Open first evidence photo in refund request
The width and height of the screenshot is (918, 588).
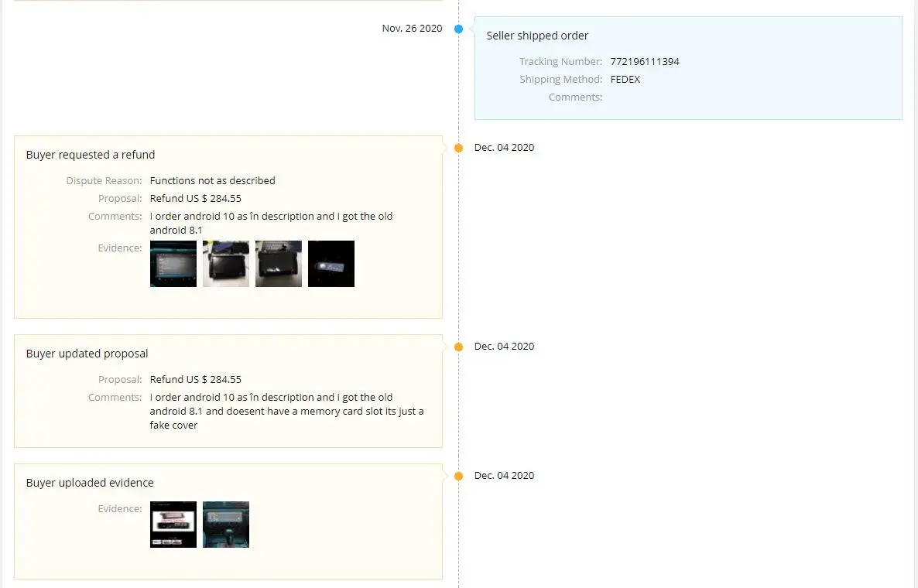coord(173,264)
